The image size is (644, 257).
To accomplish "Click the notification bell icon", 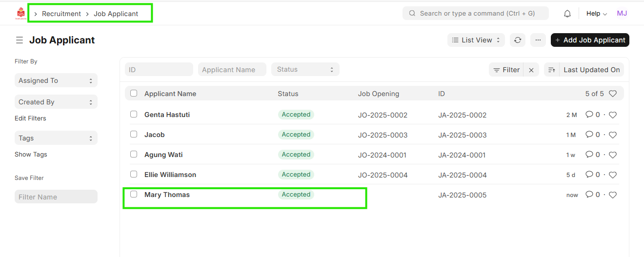I will pos(567,14).
